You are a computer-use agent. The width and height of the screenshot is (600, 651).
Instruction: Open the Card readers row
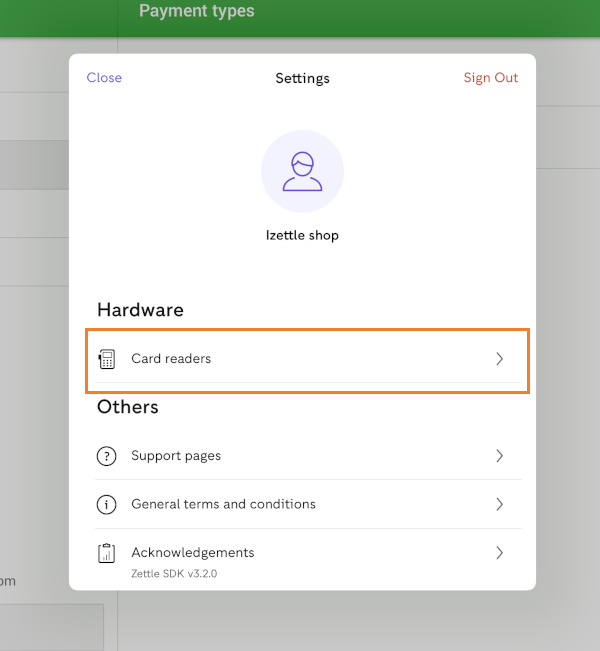click(308, 359)
